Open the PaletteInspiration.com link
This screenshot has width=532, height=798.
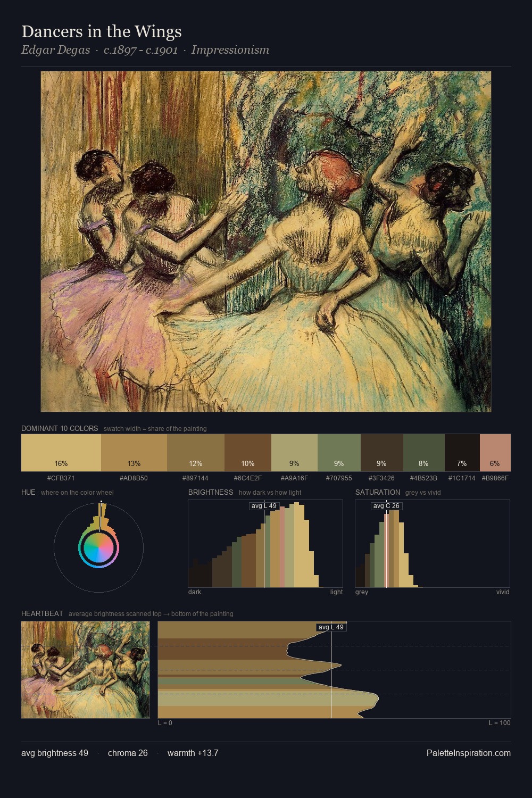(469, 753)
